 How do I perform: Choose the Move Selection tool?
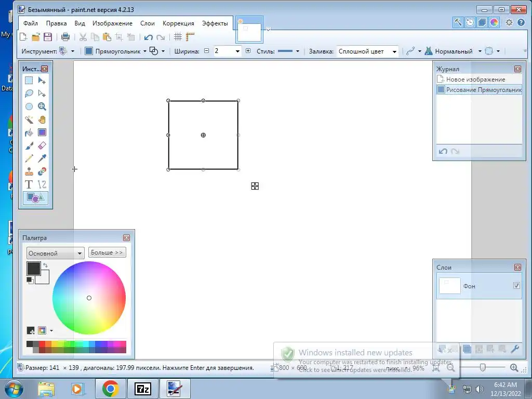tap(42, 94)
